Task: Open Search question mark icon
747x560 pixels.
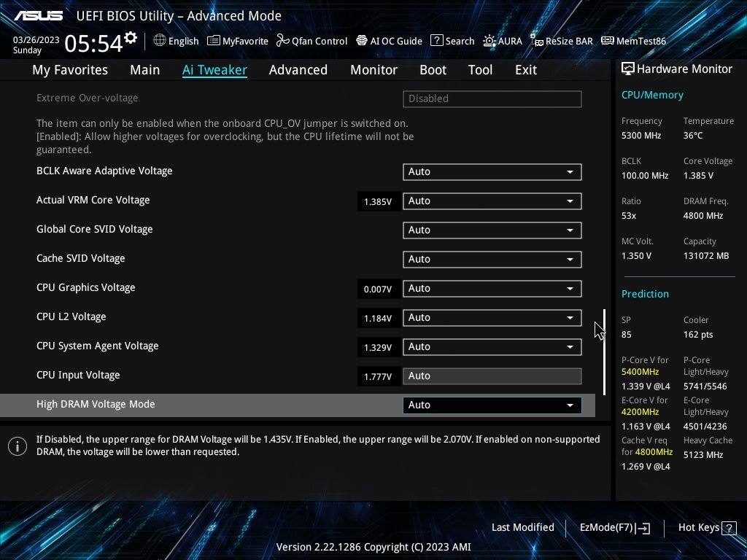Action: point(436,41)
